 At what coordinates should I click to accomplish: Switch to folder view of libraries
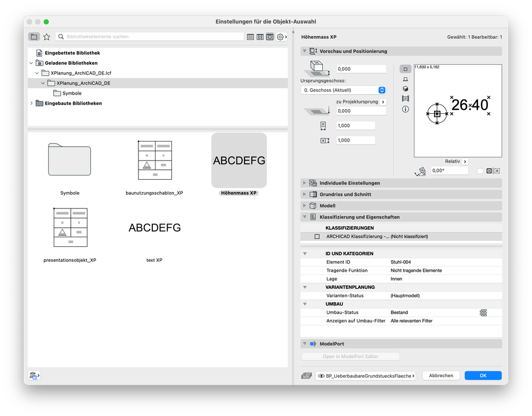click(34, 37)
